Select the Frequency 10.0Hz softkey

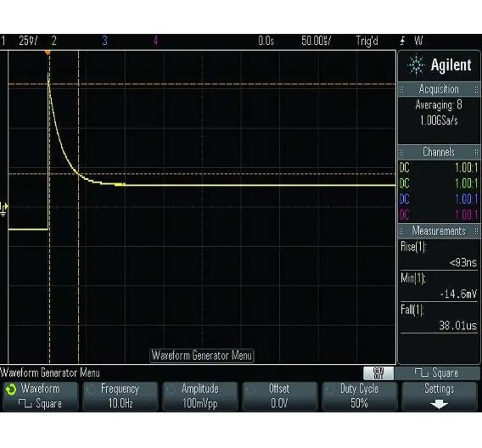[120, 396]
